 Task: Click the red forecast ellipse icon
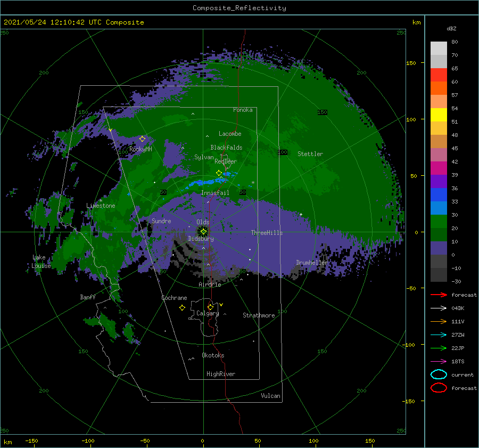439,388
